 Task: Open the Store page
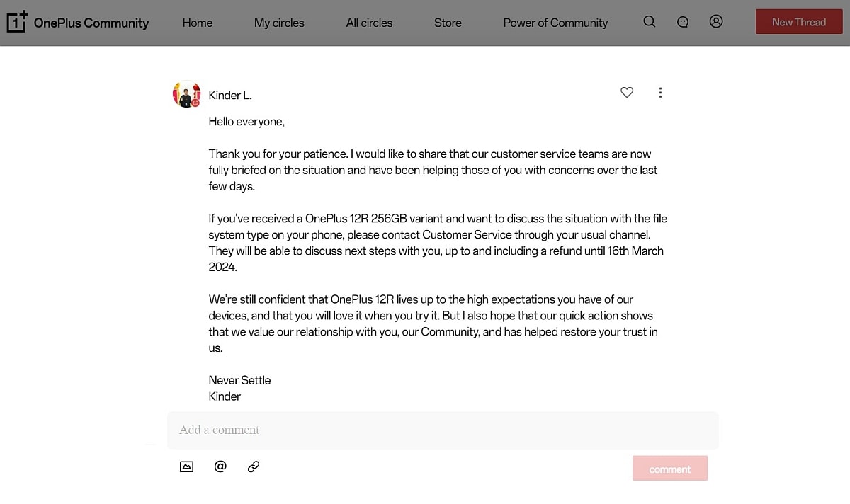448,23
